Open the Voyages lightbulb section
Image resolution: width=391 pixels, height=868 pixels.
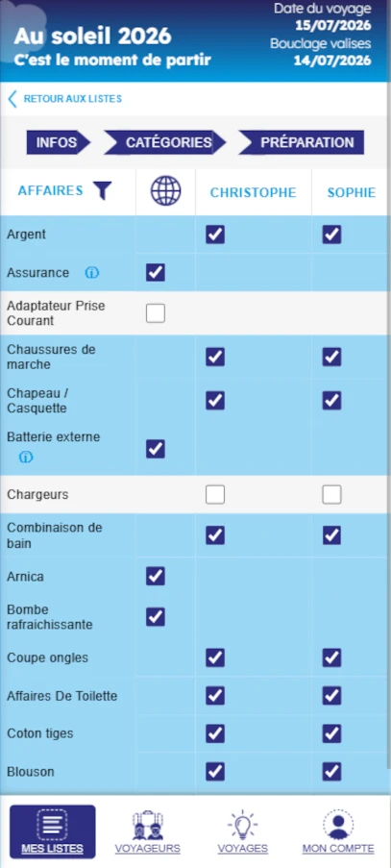243,831
